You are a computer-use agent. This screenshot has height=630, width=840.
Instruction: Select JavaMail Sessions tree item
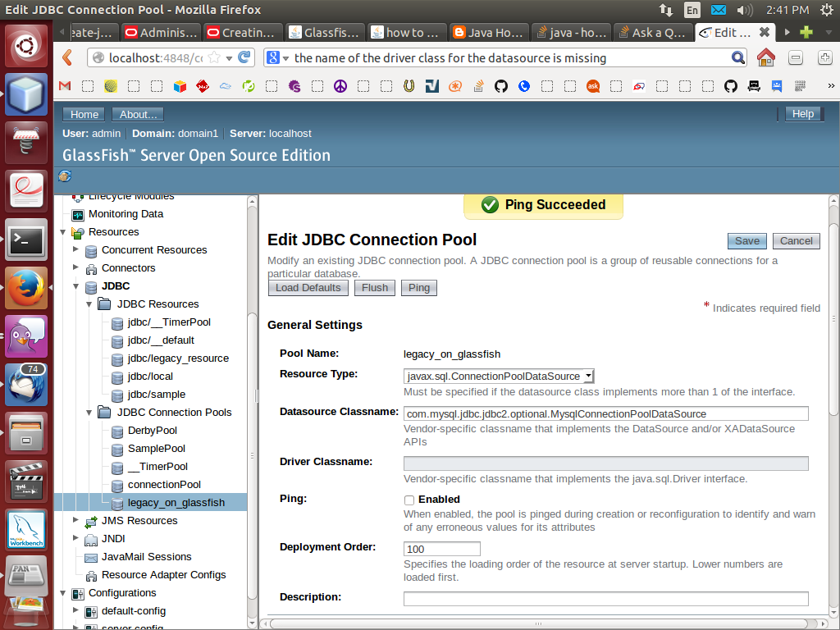(x=146, y=557)
